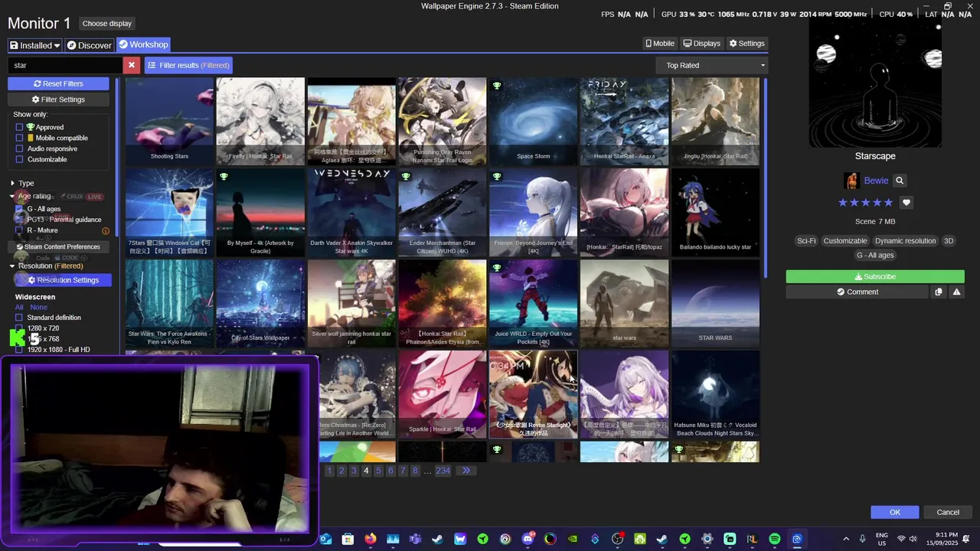
Task: Click the Cancel button
Action: pyautogui.click(x=948, y=512)
